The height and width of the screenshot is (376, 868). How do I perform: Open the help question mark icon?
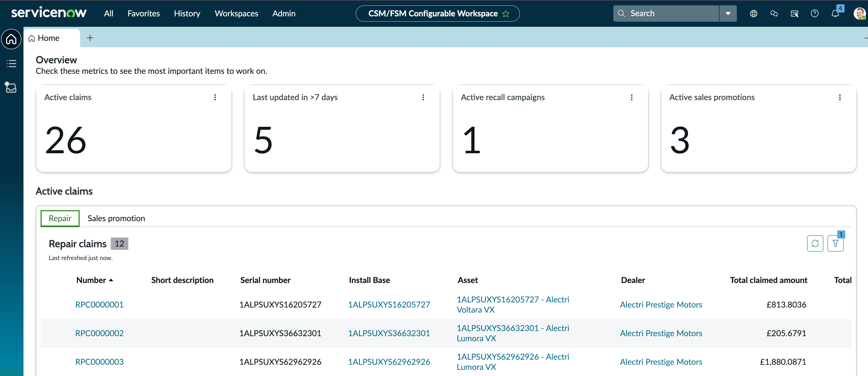click(x=814, y=14)
